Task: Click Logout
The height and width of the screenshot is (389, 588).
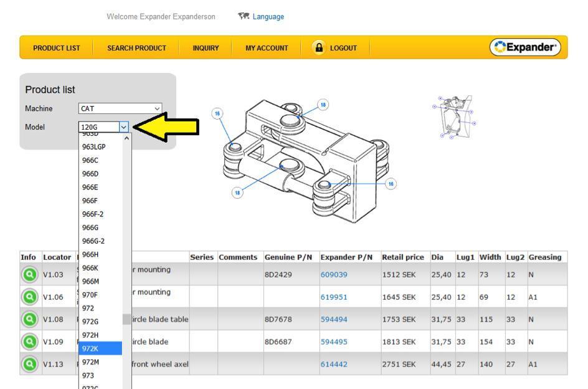Action: tap(343, 48)
